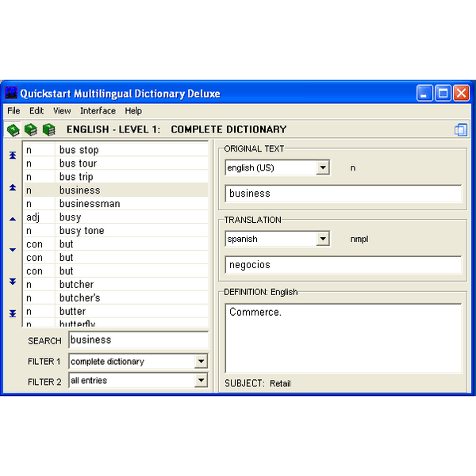Screen dimensions: 476x476
Task: Click the application icon in the title bar
Action: [x=11, y=93]
